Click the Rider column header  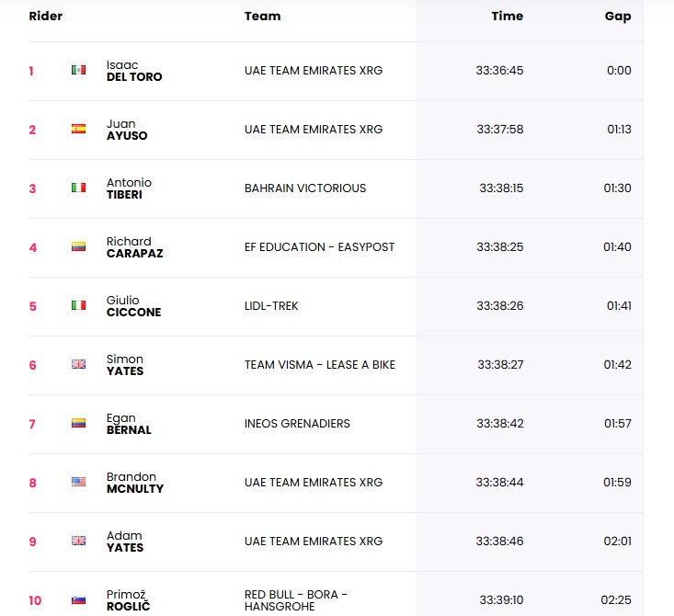click(46, 17)
